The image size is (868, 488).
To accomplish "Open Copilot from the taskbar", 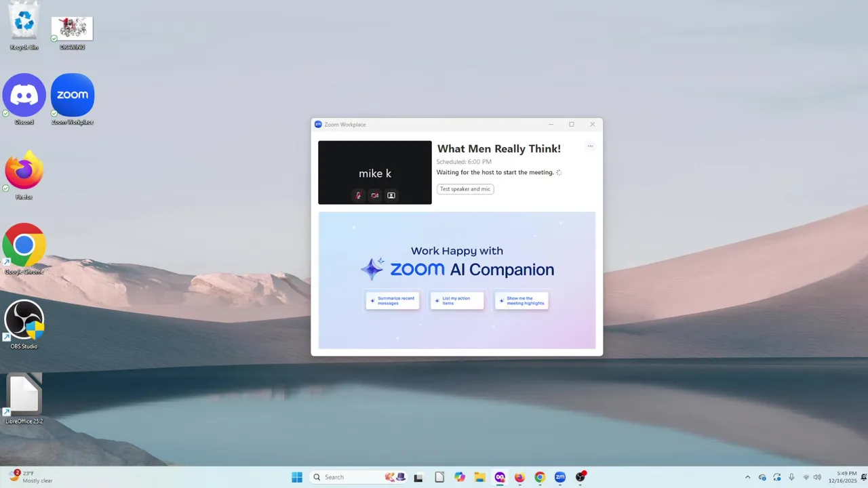I will click(460, 477).
